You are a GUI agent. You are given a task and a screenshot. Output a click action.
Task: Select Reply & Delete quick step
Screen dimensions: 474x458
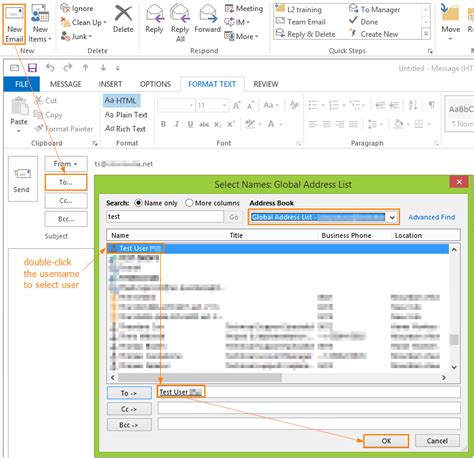[305, 34]
